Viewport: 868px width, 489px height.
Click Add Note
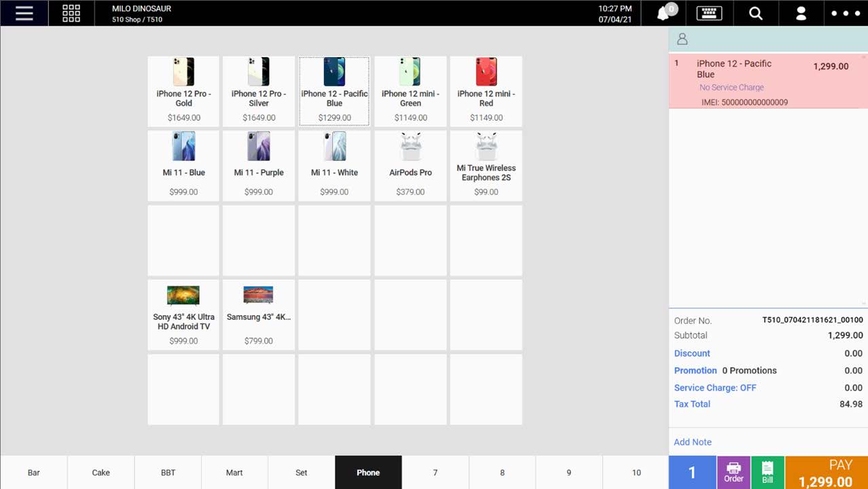coord(693,442)
